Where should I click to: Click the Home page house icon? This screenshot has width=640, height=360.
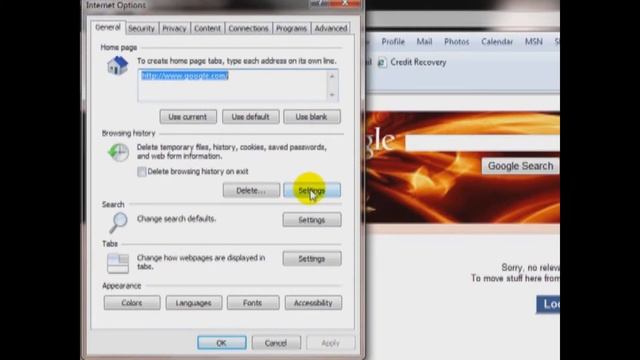click(x=117, y=66)
